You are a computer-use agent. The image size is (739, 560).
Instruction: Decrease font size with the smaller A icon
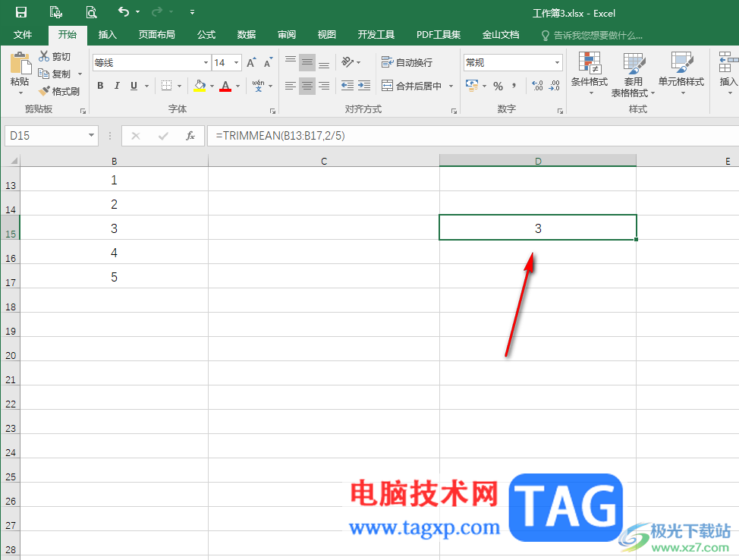pos(268,63)
